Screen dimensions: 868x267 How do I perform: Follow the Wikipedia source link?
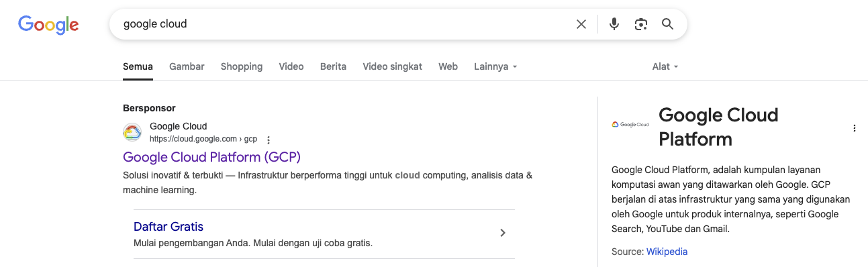click(667, 252)
